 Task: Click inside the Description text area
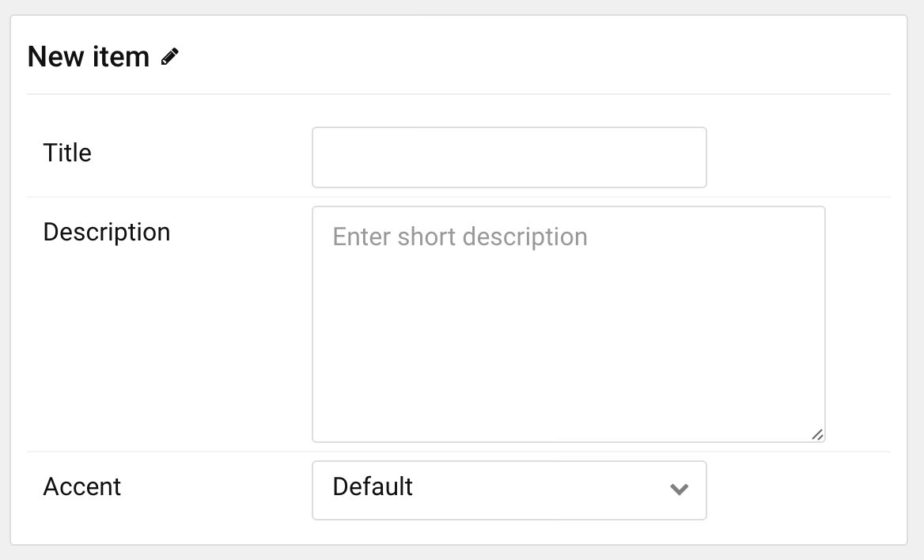569,324
